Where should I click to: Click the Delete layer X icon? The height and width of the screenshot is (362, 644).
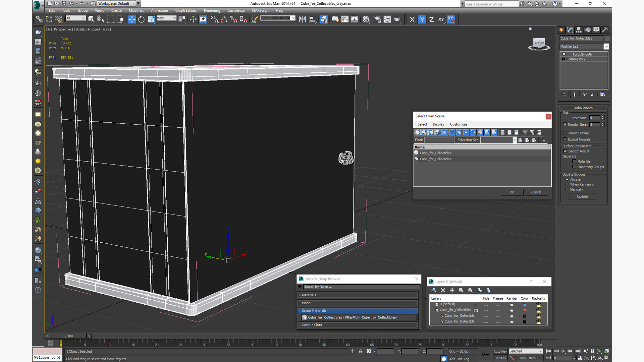coord(443,290)
